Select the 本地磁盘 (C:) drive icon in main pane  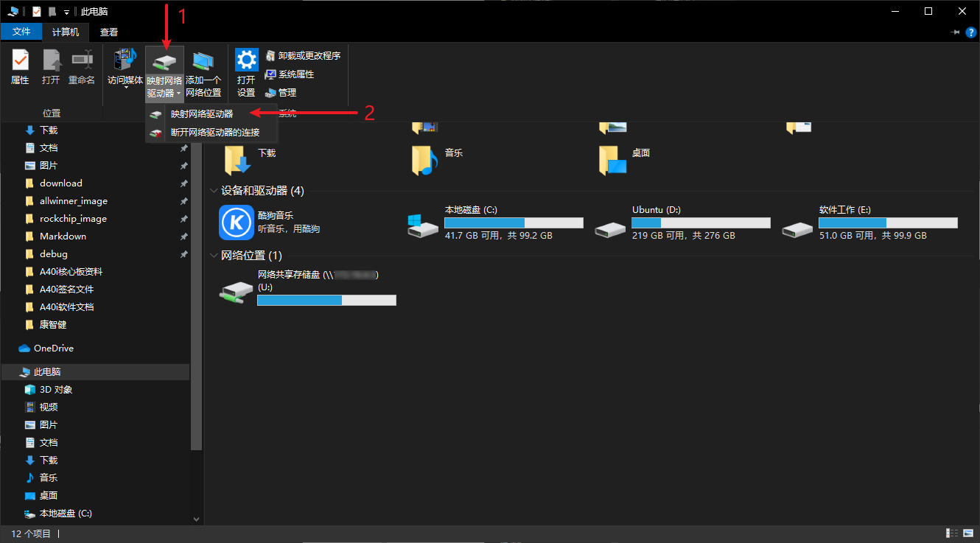[x=423, y=226]
